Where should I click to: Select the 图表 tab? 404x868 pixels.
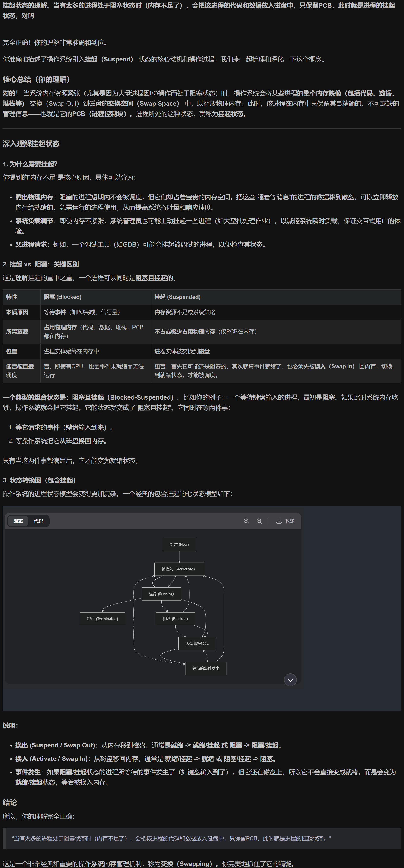click(18, 521)
